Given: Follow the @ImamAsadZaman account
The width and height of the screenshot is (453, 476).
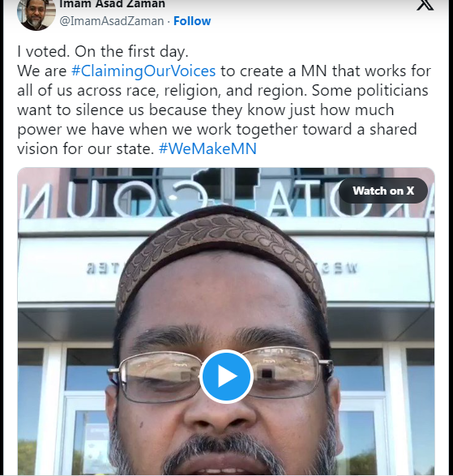Looking at the screenshot, I should (x=192, y=21).
